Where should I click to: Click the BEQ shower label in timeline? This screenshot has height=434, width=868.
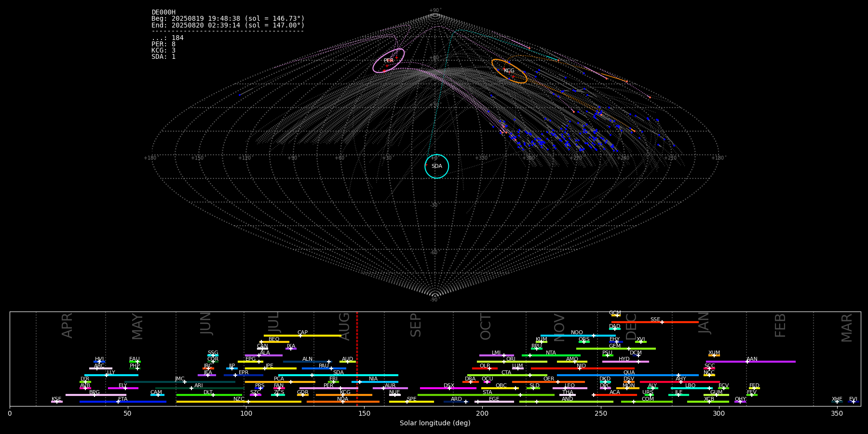click(x=274, y=339)
